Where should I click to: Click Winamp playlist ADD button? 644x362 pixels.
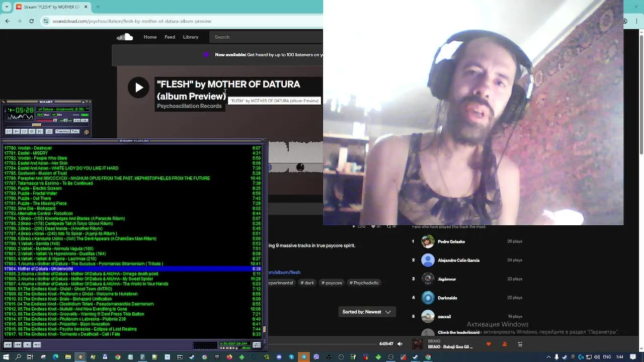(x=8, y=344)
